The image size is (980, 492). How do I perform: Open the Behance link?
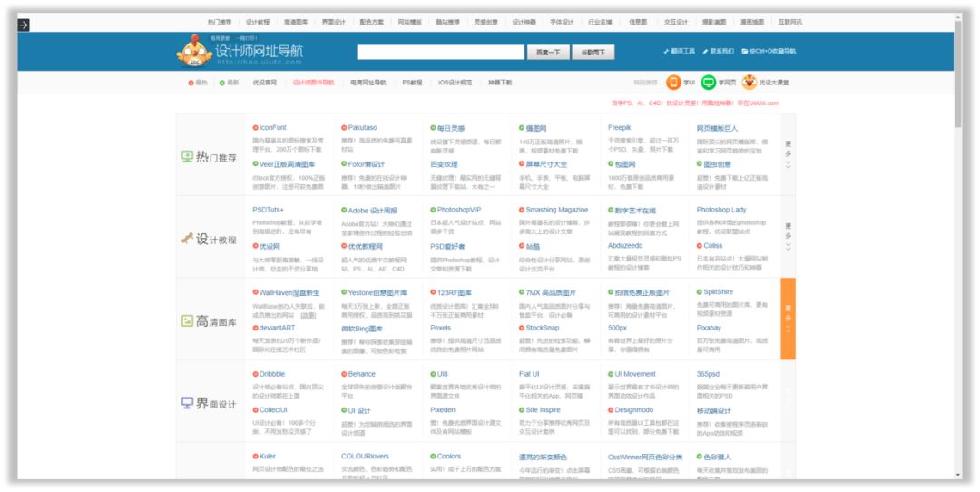tap(362, 375)
